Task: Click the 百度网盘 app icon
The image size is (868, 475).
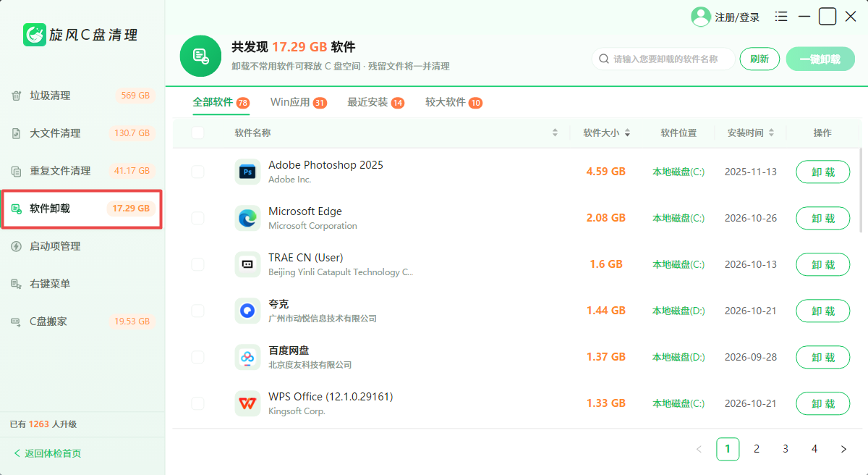Action: [x=247, y=357]
